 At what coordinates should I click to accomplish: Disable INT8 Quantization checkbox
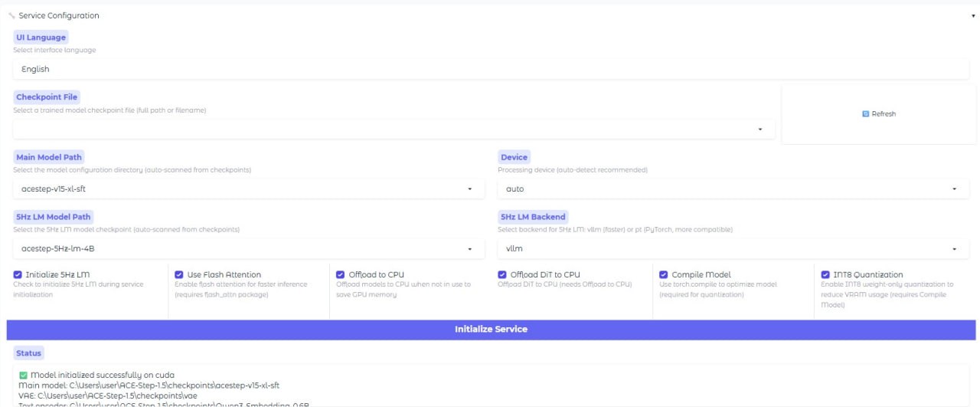coord(825,274)
